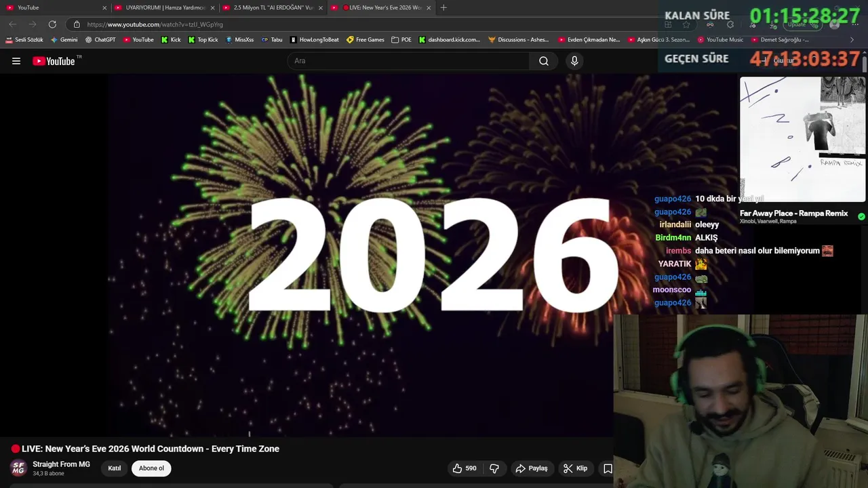Open the Tabu bookmark
The image size is (868, 488).
coord(272,40)
